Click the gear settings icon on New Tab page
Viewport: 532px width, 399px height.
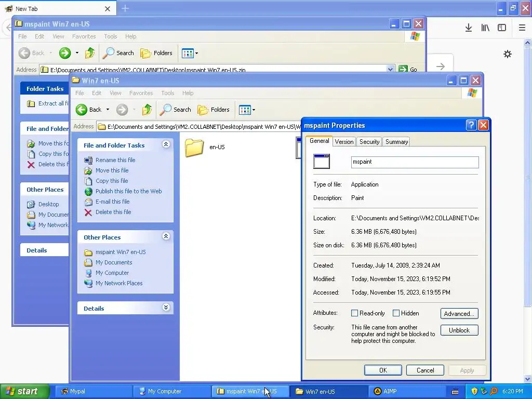tap(508, 54)
